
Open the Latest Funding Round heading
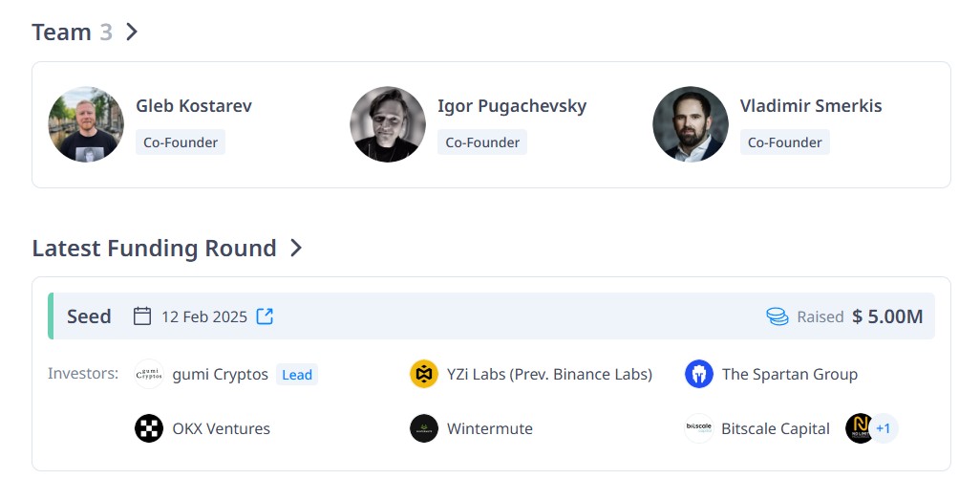point(155,249)
